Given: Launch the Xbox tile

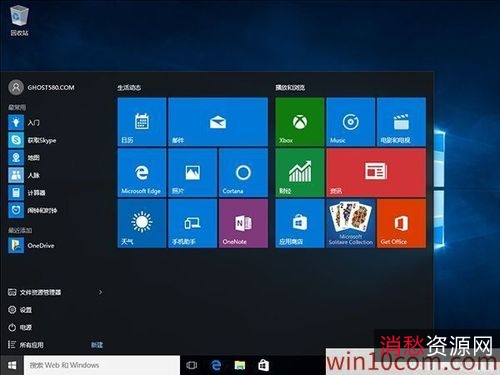Looking at the screenshot, I should [300, 122].
